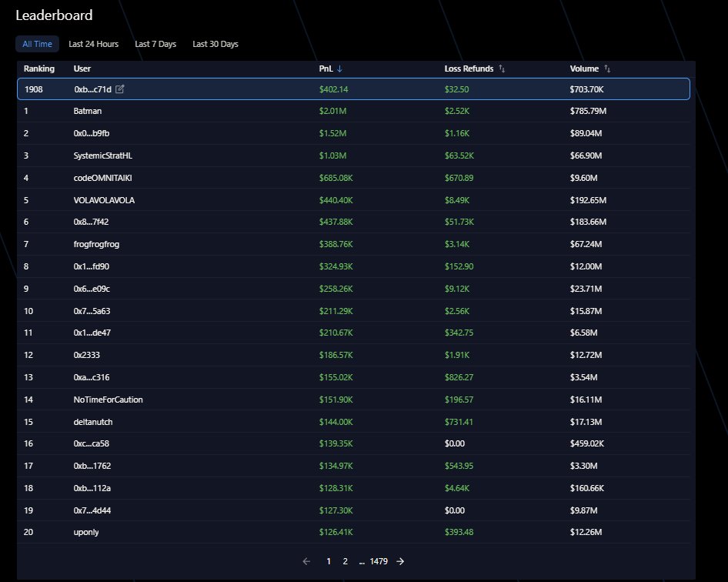Click the highlighted user address 0xb...c71d

coord(93,89)
